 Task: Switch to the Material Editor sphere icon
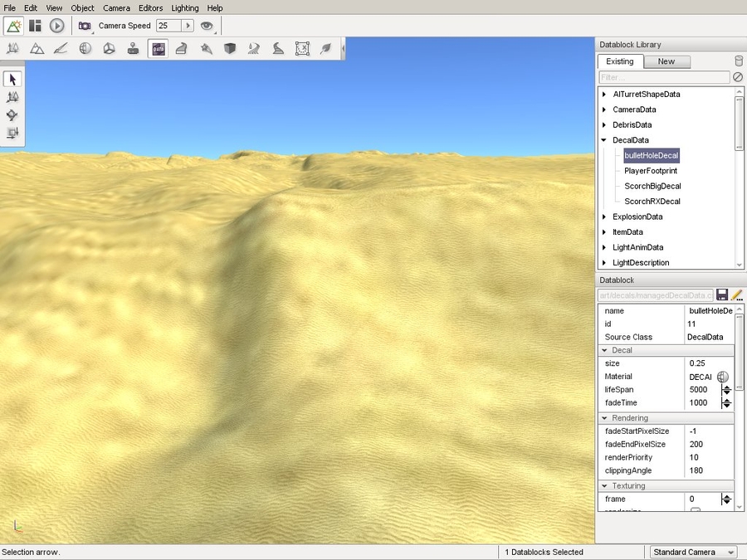click(x=85, y=49)
